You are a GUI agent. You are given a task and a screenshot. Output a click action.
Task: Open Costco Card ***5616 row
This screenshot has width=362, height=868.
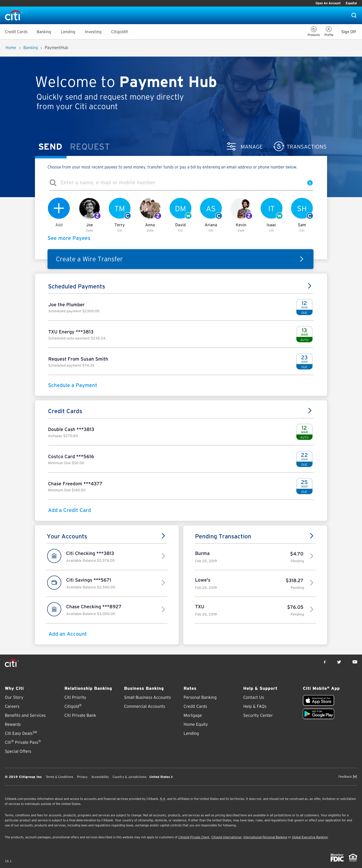[x=180, y=459]
